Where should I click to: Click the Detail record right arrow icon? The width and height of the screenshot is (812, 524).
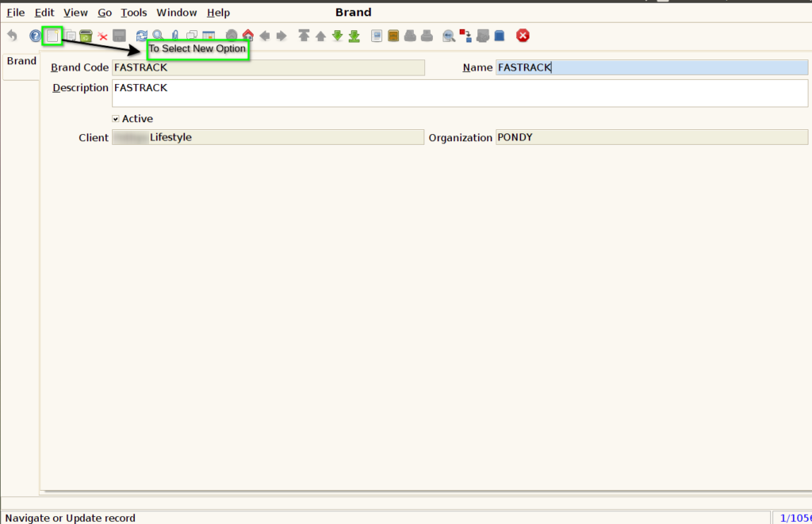point(282,36)
